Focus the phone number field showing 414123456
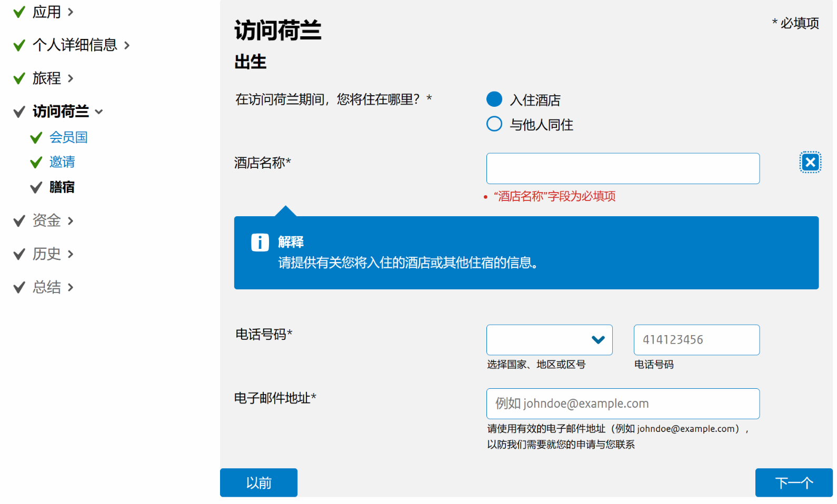This screenshot has height=504, width=837. (x=696, y=340)
